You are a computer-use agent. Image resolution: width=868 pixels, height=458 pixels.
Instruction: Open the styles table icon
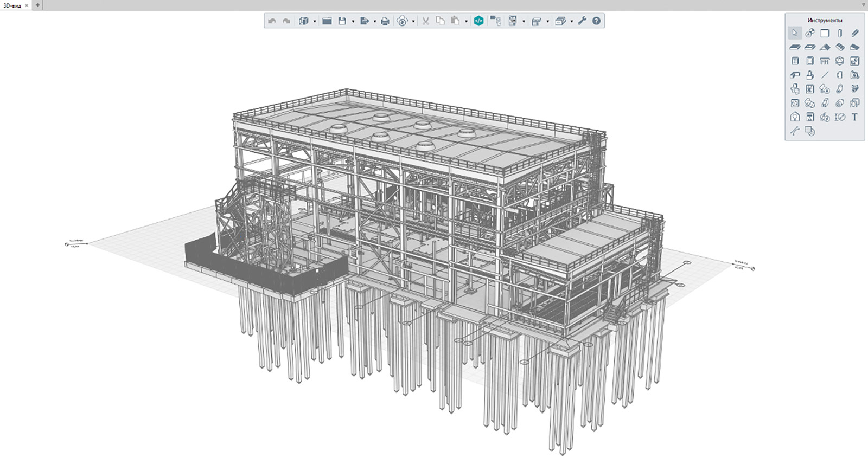pyautogui.click(x=537, y=21)
